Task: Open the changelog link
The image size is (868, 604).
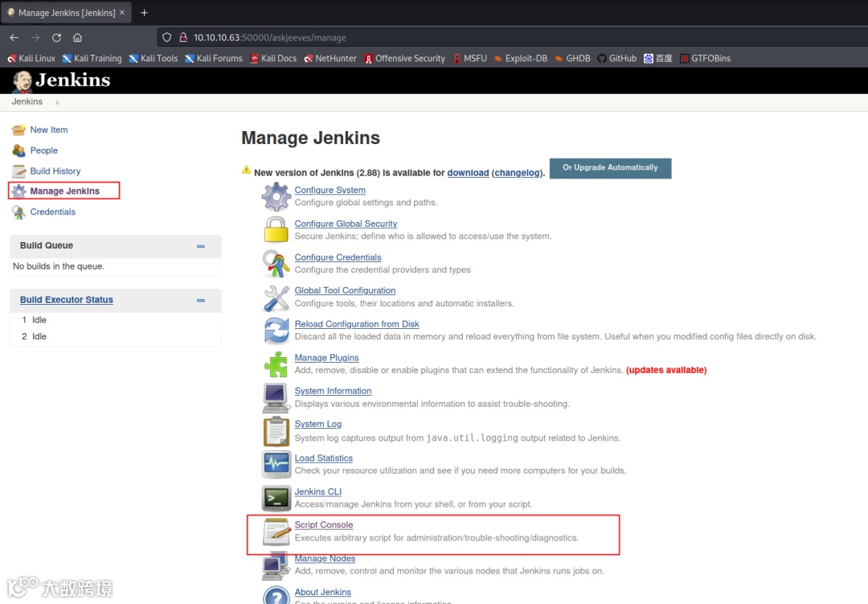Action: click(x=517, y=173)
